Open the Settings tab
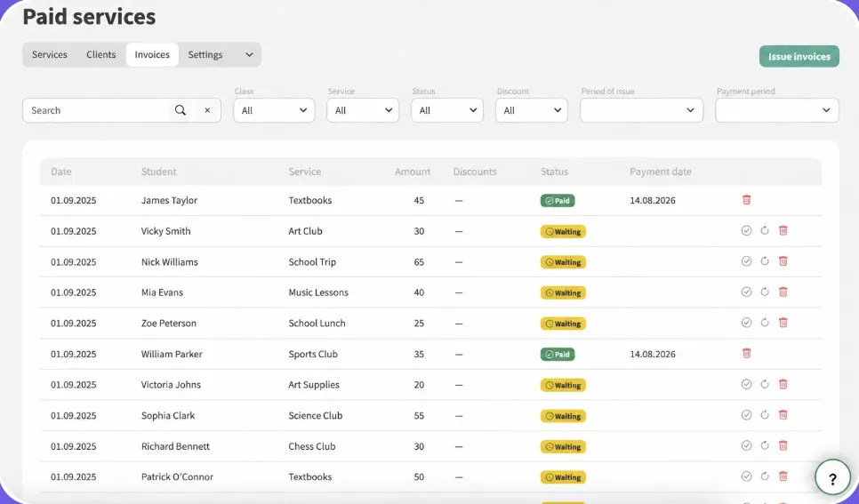 [205, 55]
